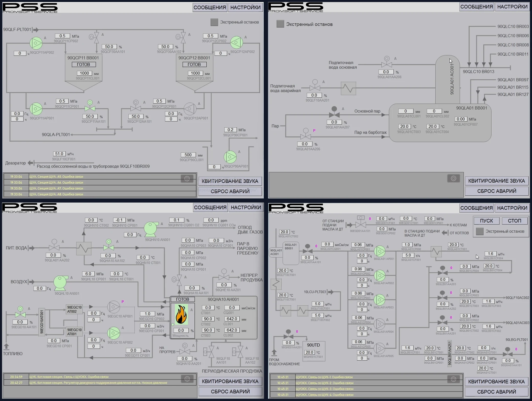Viewport: 532px width, 401px height.
Task: Select valve 90QCP30AA102 symbol
Action: pyautogui.click(x=181, y=37)
